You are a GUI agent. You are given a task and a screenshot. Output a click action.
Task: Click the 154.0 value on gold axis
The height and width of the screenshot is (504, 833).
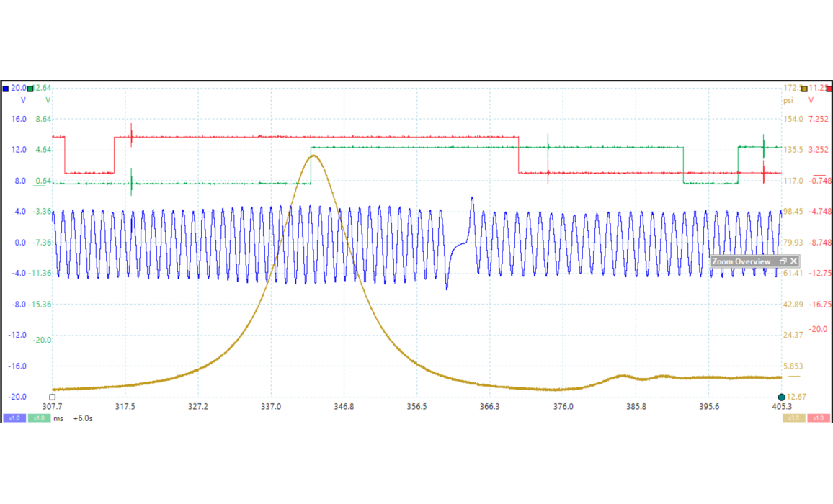click(x=793, y=120)
